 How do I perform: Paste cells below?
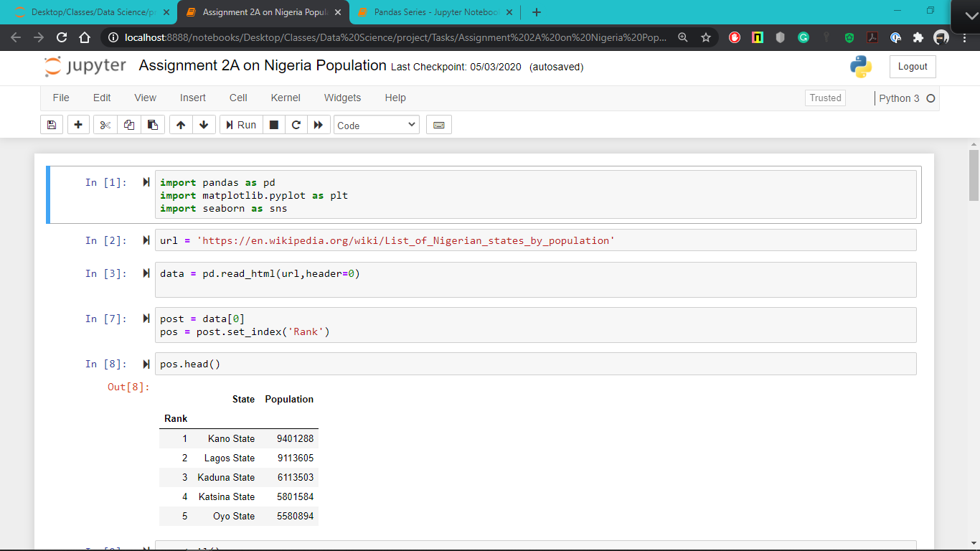(x=153, y=124)
